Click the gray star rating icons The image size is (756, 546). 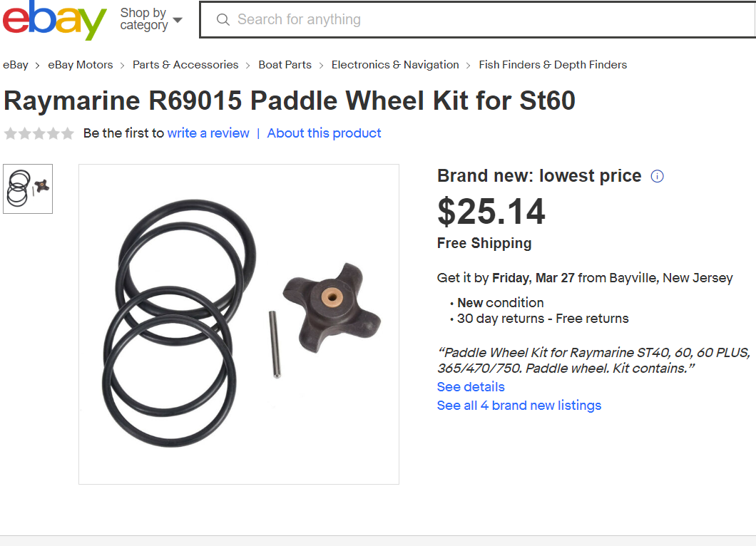(x=39, y=133)
